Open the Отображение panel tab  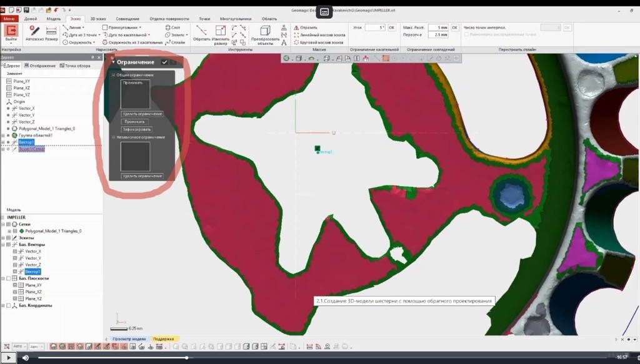coord(40,66)
